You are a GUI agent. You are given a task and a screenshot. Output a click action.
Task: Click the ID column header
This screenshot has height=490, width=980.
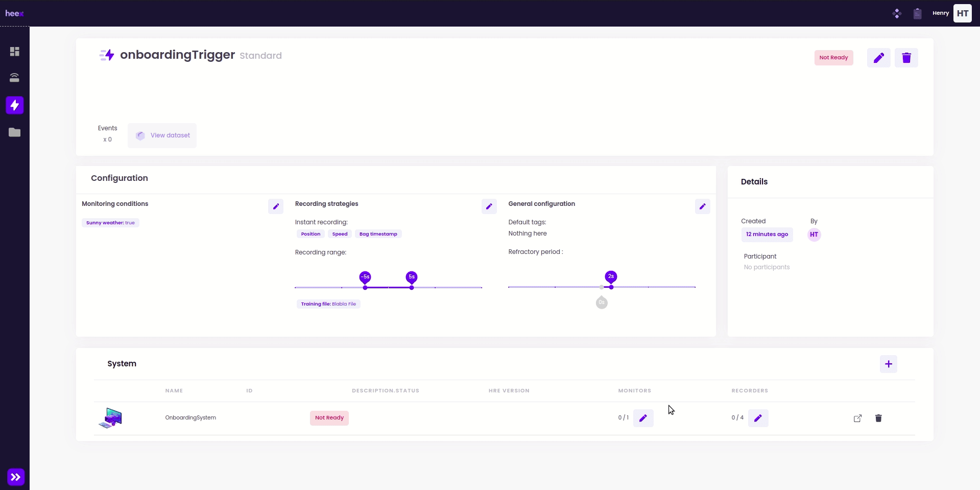pyautogui.click(x=249, y=391)
